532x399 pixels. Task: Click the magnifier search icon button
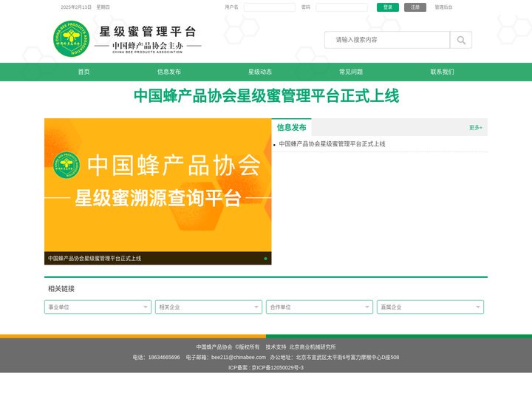tap(461, 40)
